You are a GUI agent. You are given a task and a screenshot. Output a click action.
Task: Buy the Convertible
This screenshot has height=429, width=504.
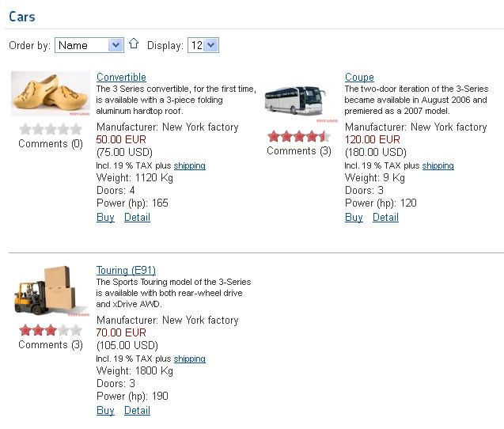105,217
